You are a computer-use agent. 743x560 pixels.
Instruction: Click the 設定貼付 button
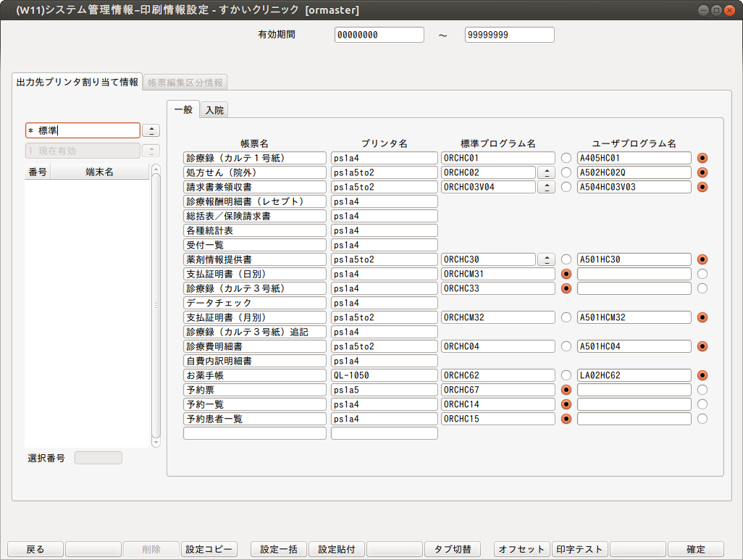pyautogui.click(x=337, y=549)
